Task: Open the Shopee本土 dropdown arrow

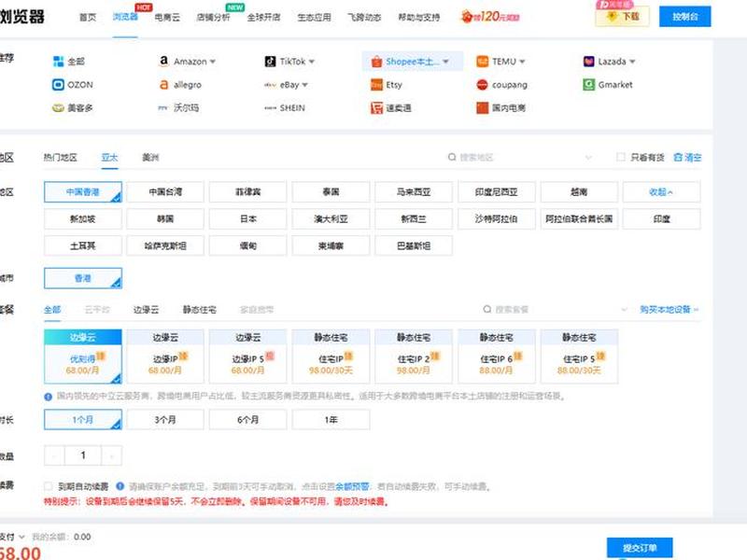Action: pos(446,62)
